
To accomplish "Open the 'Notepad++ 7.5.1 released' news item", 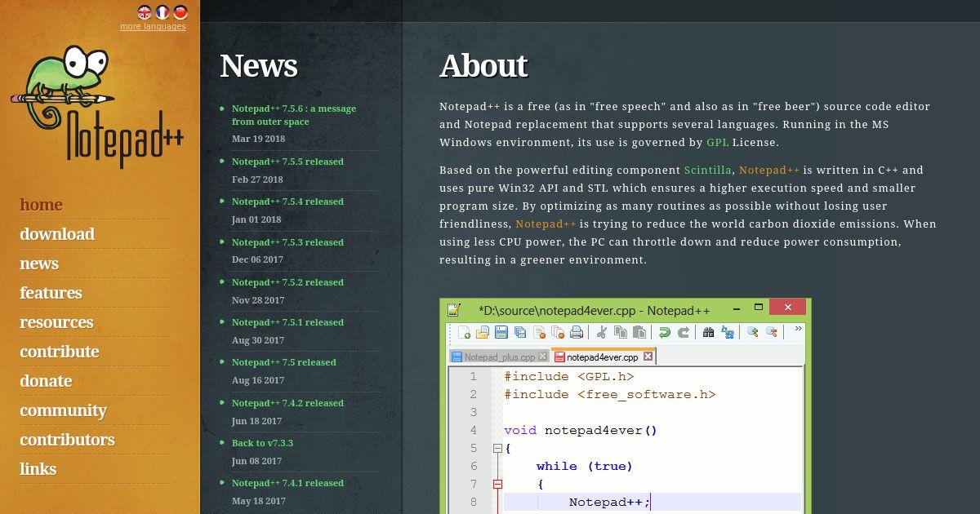I will coord(287,322).
